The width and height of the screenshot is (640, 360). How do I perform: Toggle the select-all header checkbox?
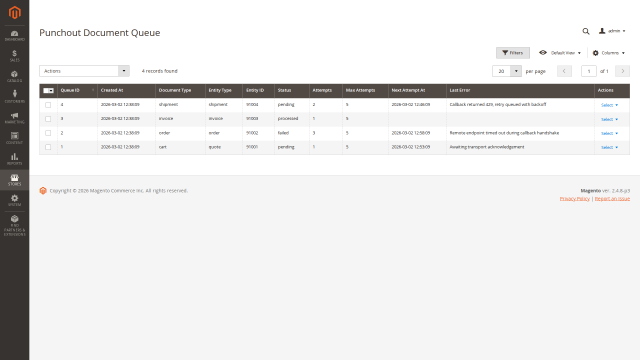coord(48,91)
